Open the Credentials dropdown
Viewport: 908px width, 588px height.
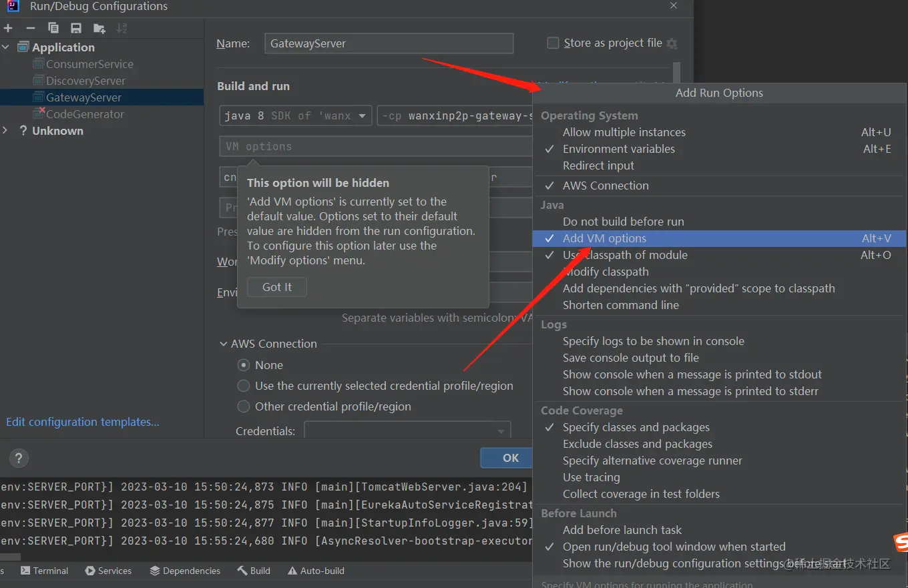click(407, 430)
